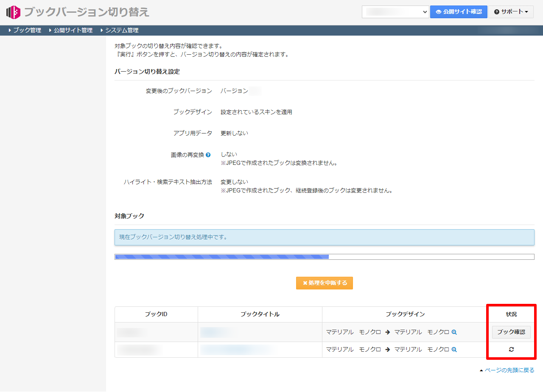
Task: Expand the サポート dropdown menu
Action: (x=511, y=12)
